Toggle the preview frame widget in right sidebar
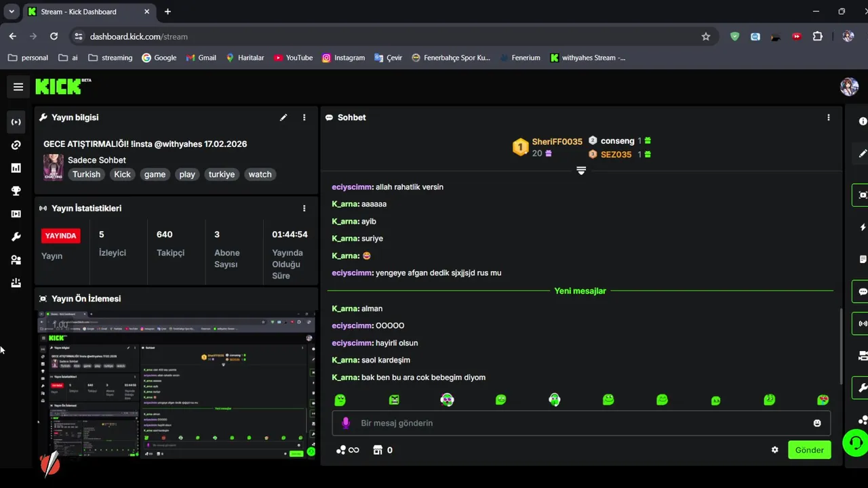868x488 pixels. (x=861, y=195)
